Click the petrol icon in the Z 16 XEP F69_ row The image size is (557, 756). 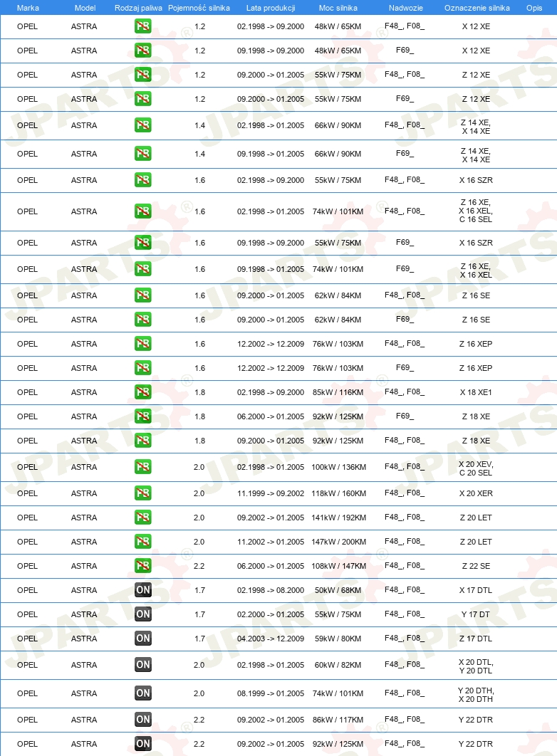[142, 367]
